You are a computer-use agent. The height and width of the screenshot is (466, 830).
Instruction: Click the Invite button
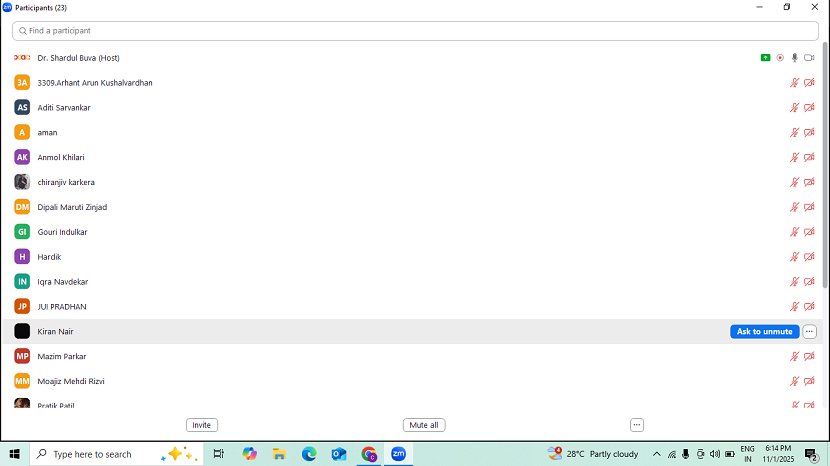tap(202, 425)
